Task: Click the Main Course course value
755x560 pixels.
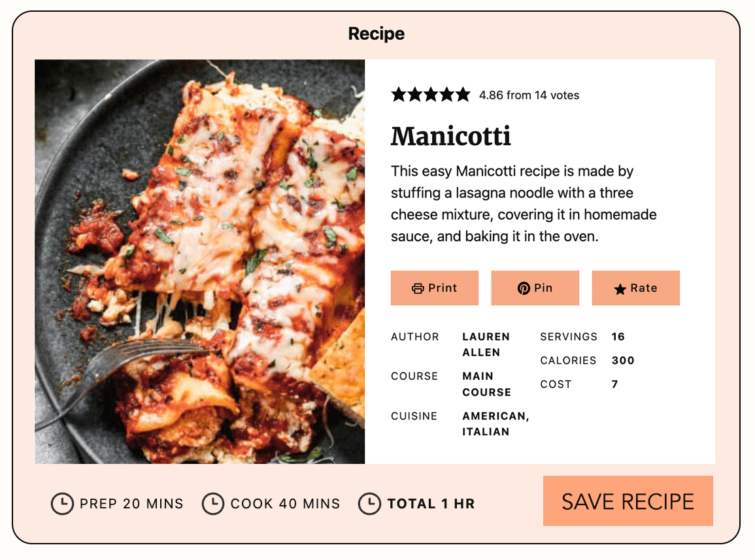Action: tap(486, 384)
